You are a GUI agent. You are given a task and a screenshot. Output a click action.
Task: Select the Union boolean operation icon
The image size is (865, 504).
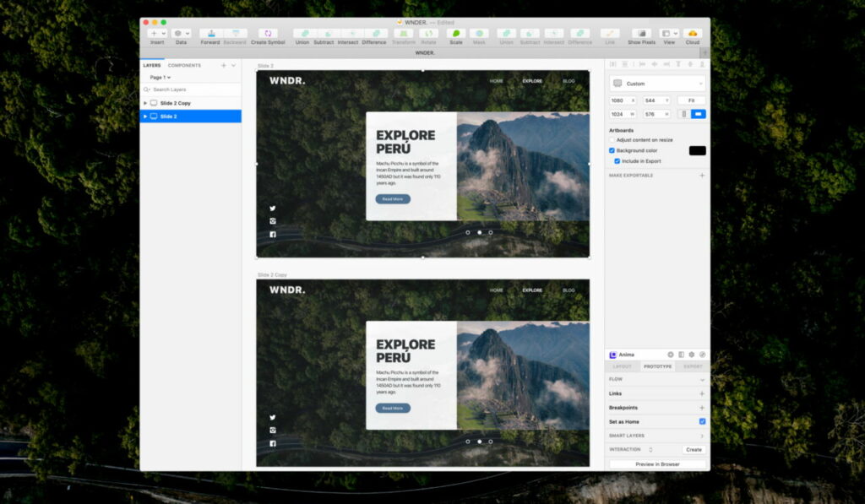[302, 34]
